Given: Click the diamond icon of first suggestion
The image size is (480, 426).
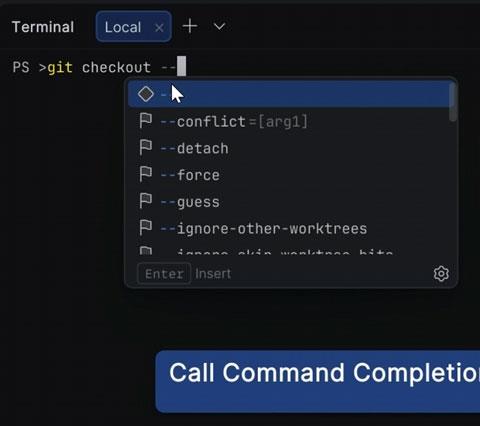Looking at the screenshot, I should pyautogui.click(x=146, y=94).
